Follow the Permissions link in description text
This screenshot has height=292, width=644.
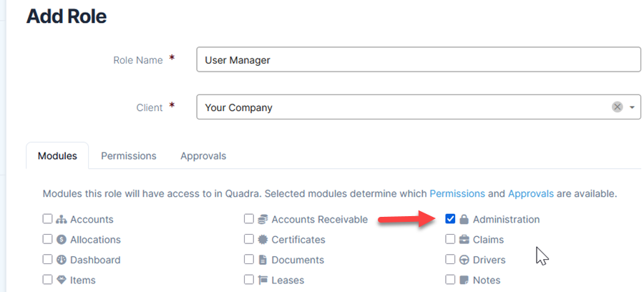(x=457, y=193)
